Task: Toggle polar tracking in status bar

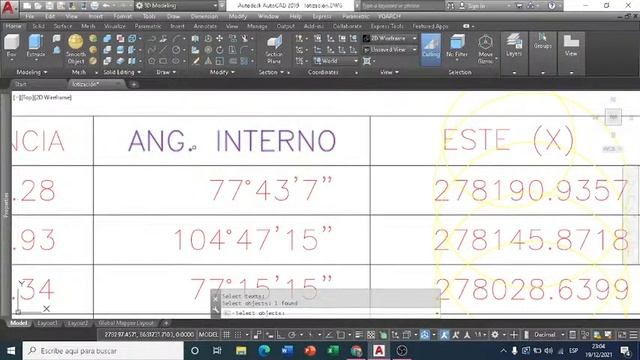Action: [x=292, y=335]
